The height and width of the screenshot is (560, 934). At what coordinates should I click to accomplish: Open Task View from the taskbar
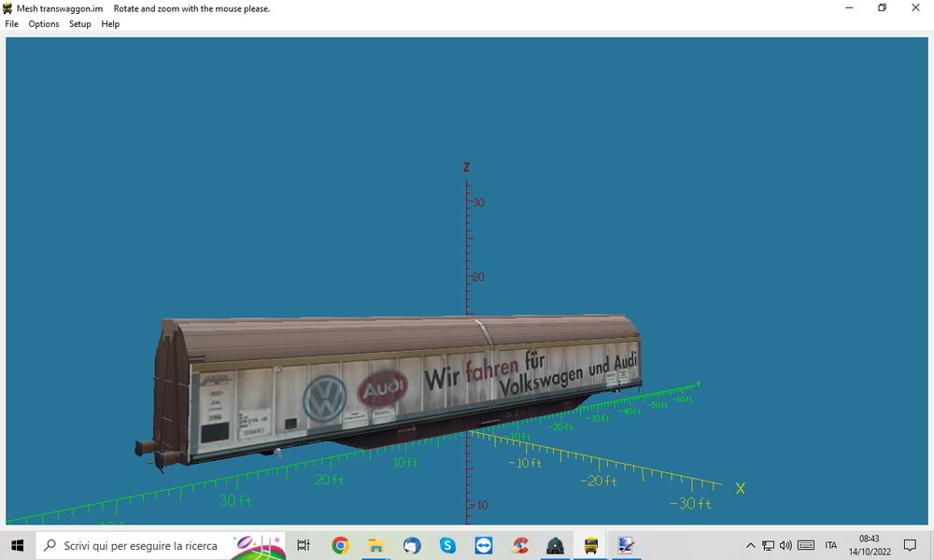coord(304,545)
